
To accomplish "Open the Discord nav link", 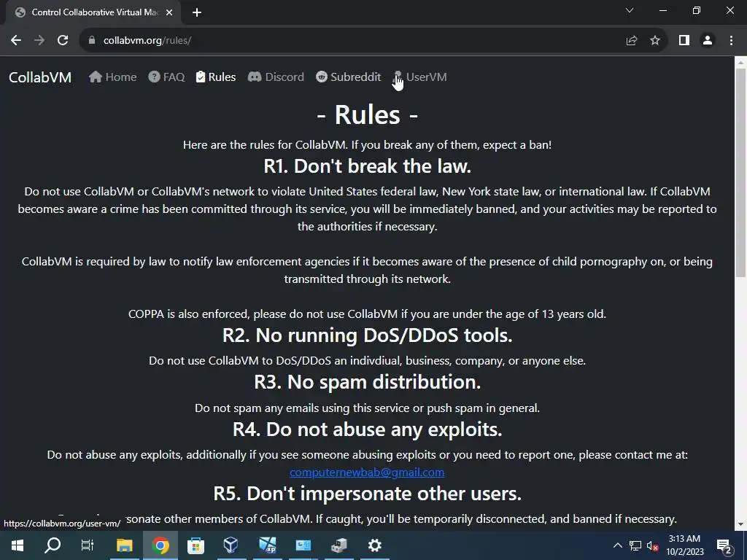I will [276, 77].
